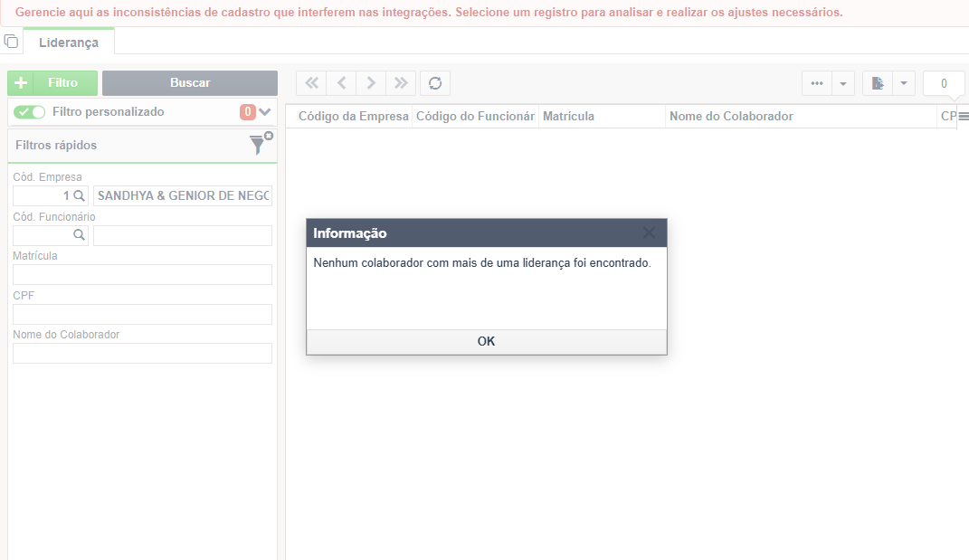Sort by Matrícula column header
The image size is (969, 560).
coord(602,116)
